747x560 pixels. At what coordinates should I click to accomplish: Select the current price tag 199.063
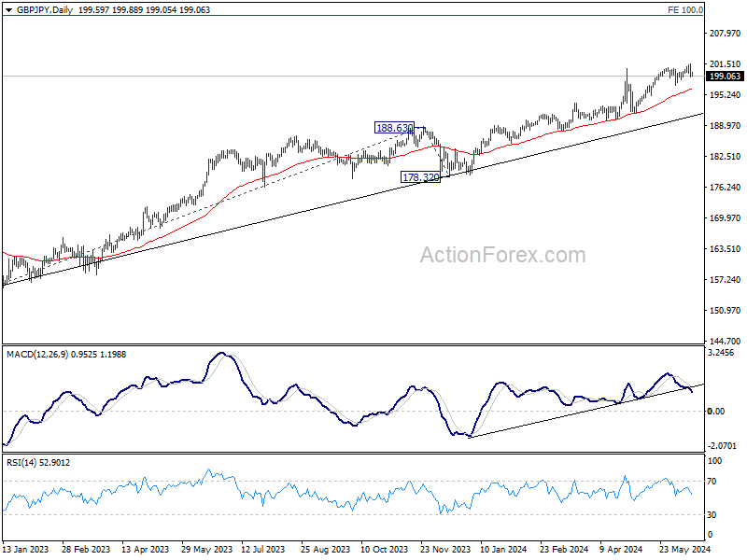tap(726, 77)
